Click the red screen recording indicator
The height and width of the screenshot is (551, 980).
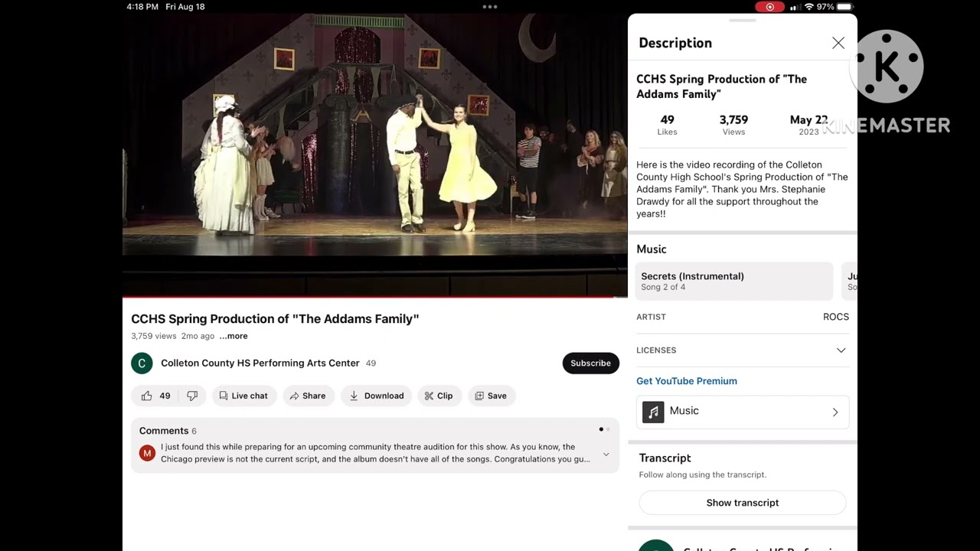(x=769, y=7)
